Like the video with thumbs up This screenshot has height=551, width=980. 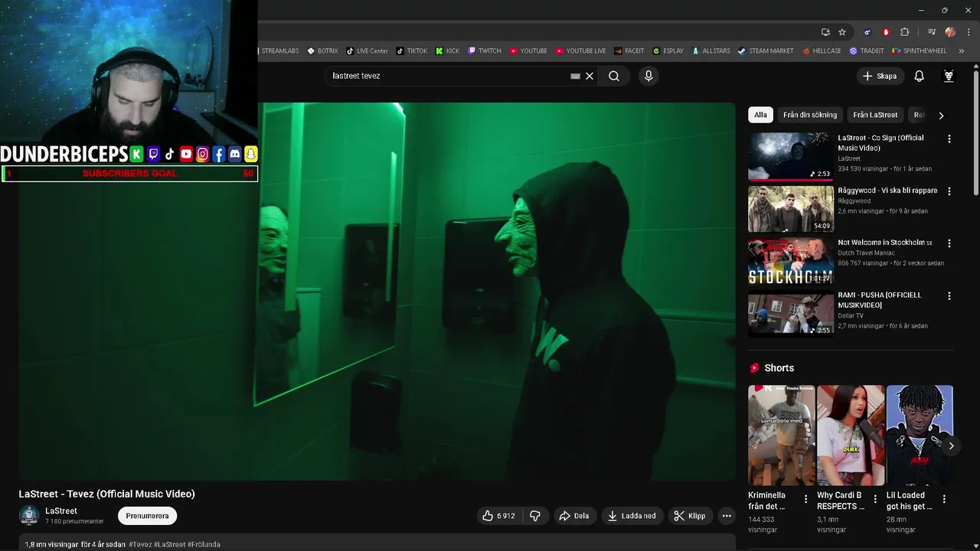[498, 516]
